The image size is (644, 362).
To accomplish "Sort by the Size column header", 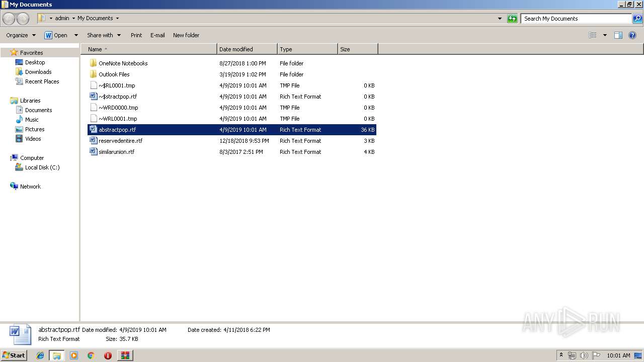I will (358, 49).
